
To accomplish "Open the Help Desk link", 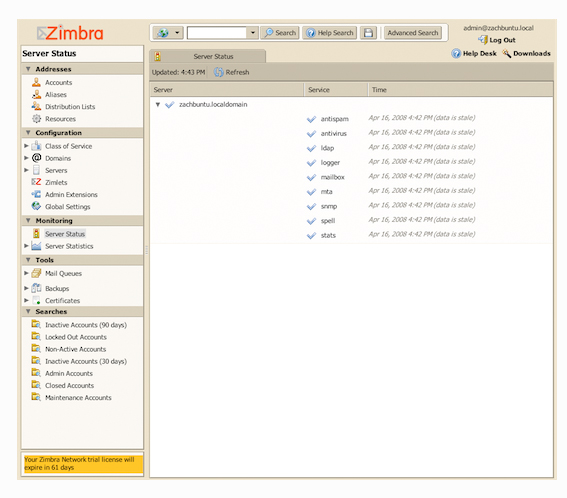I will tap(474, 54).
